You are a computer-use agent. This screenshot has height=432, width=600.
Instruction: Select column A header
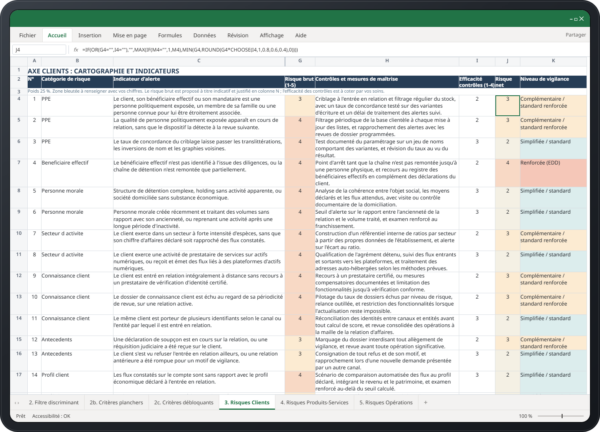point(34,60)
